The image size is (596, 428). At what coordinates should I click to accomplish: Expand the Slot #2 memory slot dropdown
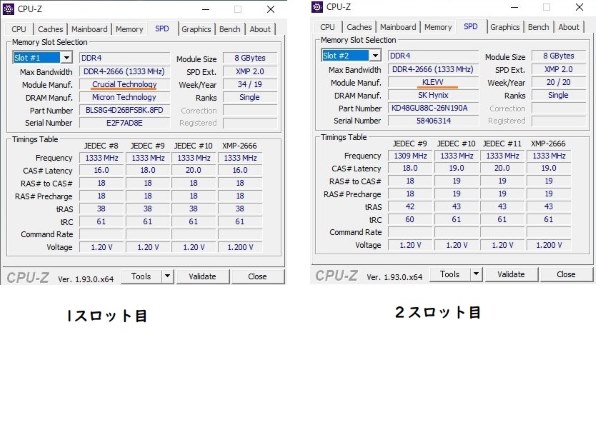pos(375,56)
